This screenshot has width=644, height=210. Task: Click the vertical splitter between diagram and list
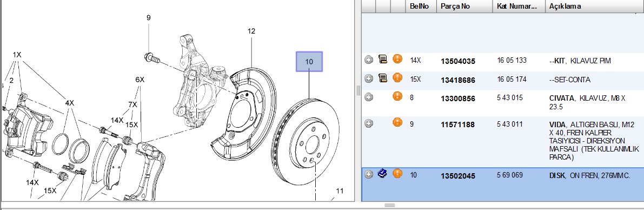[358, 90]
